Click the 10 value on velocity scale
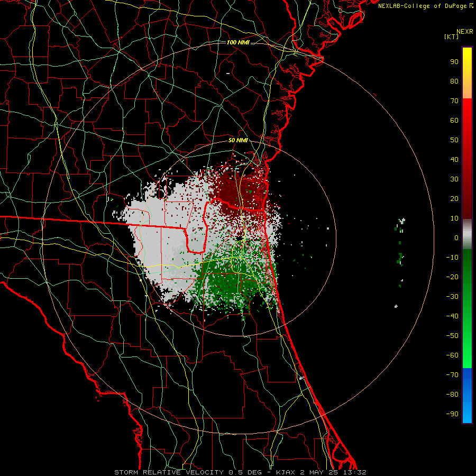Viewport: 476px width, 476px height. 454,218
